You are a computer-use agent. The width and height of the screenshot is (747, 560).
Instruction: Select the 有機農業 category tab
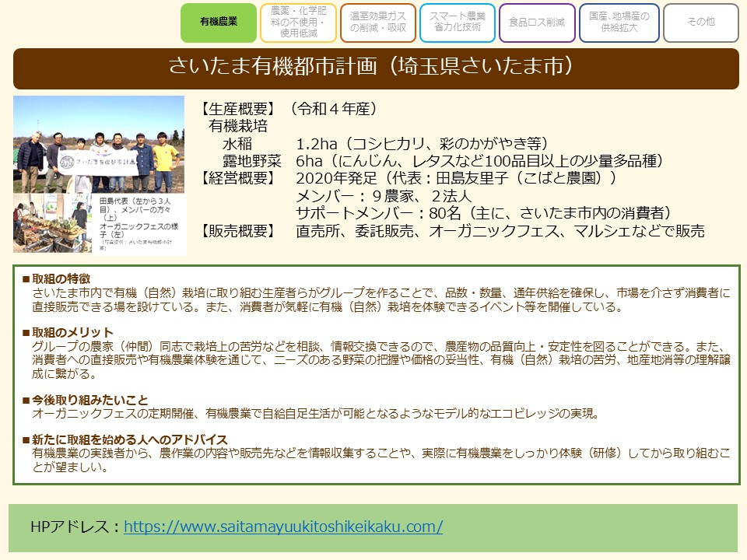tap(219, 23)
